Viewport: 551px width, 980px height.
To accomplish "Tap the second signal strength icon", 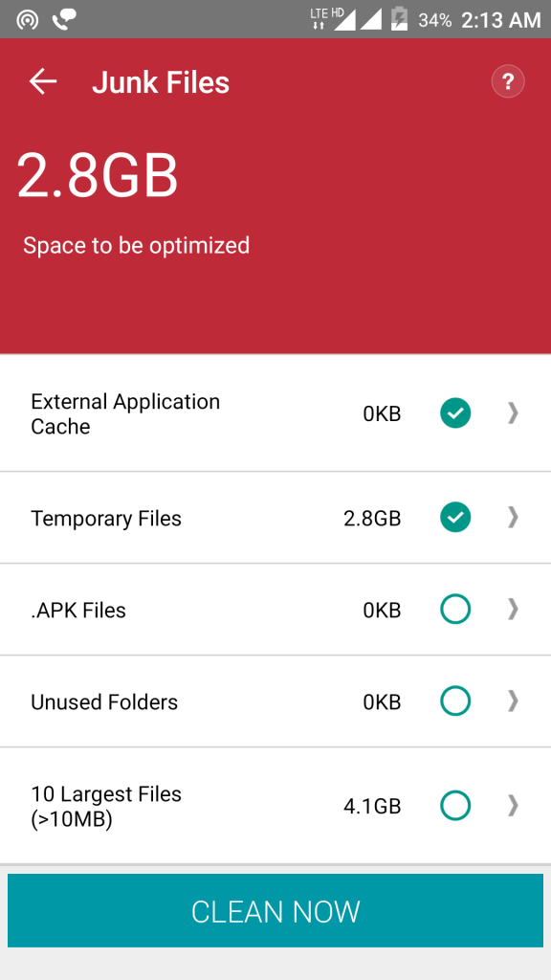I will click(370, 19).
